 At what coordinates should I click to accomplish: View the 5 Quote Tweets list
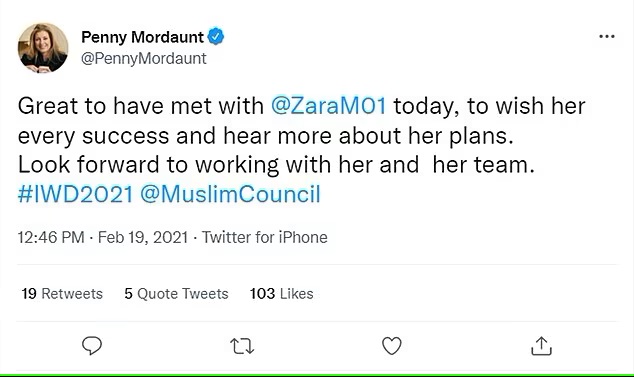click(176, 294)
